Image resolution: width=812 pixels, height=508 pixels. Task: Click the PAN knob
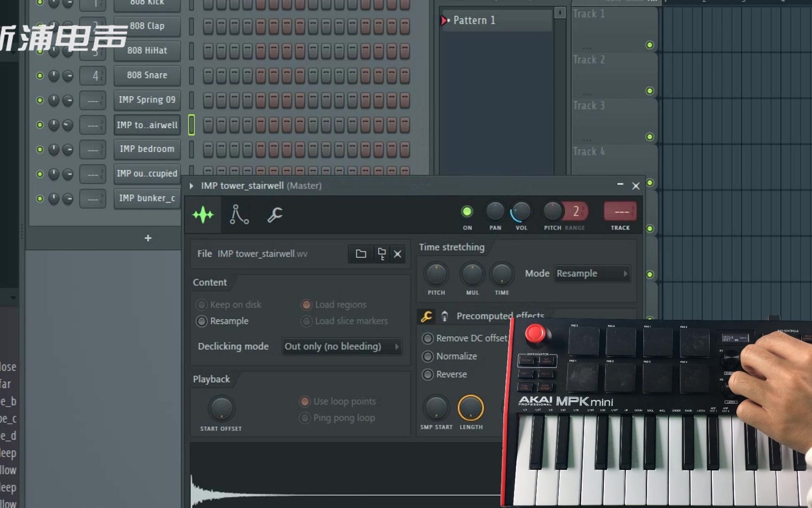click(x=495, y=212)
